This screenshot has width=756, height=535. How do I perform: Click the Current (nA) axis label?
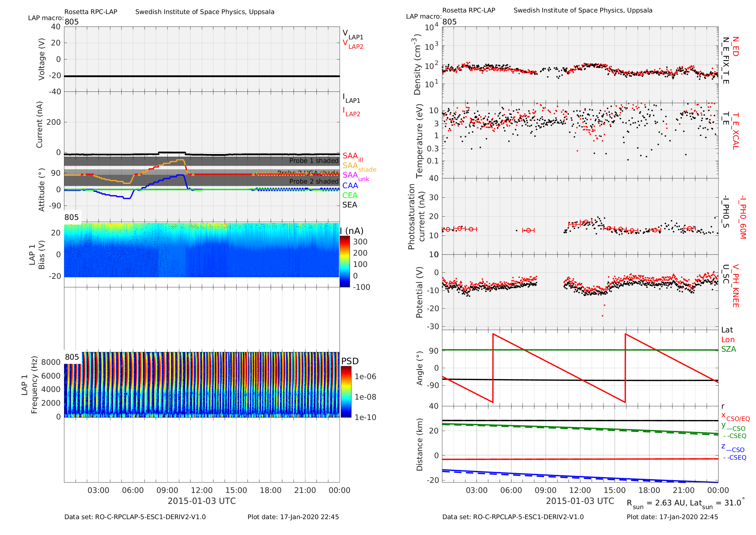click(40, 124)
